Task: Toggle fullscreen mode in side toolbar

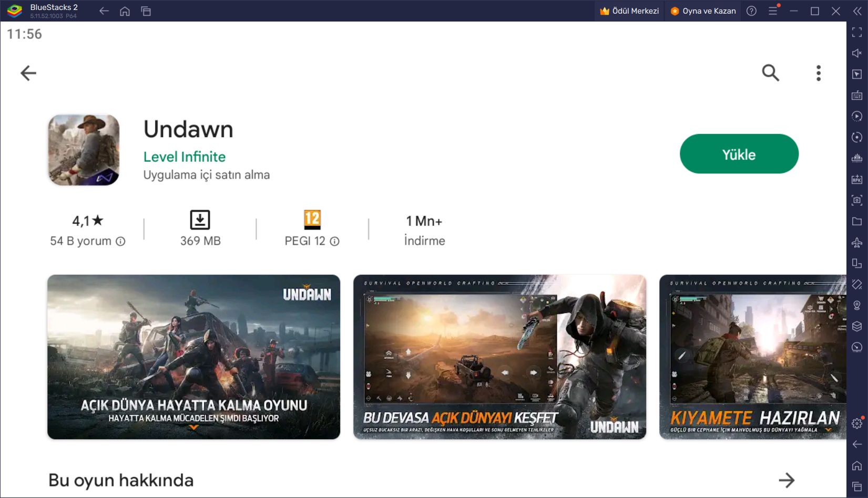Action: [857, 32]
